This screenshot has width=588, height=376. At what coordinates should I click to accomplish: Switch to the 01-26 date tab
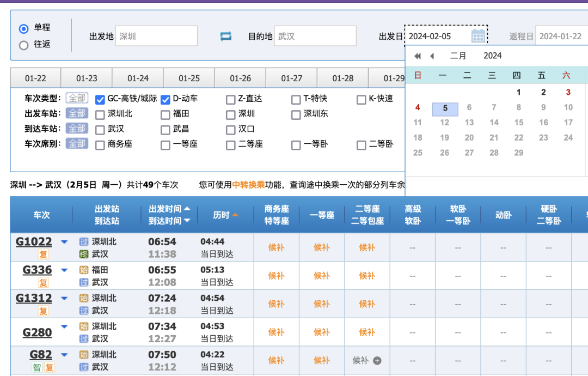coord(240,77)
